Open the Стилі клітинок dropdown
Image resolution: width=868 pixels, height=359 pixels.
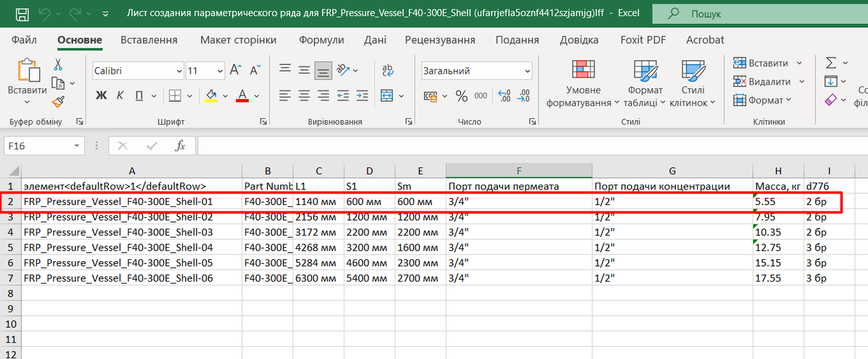pos(692,85)
